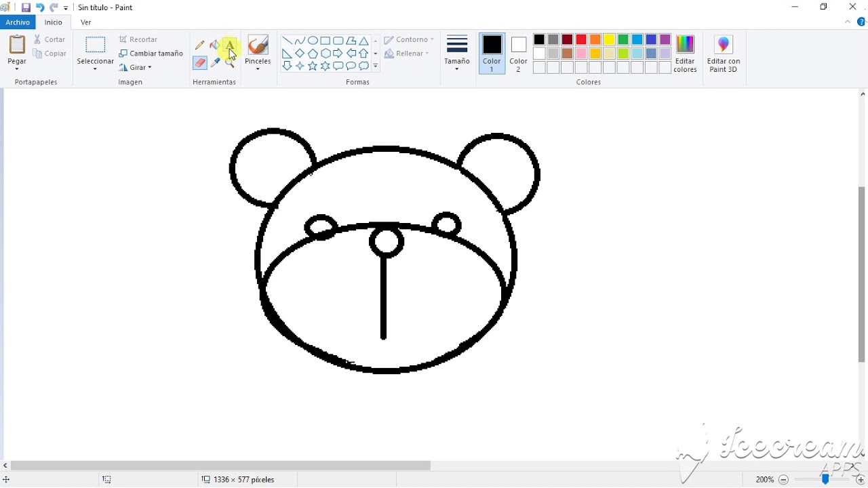
Task: Open the Archivo file menu
Action: (x=18, y=22)
